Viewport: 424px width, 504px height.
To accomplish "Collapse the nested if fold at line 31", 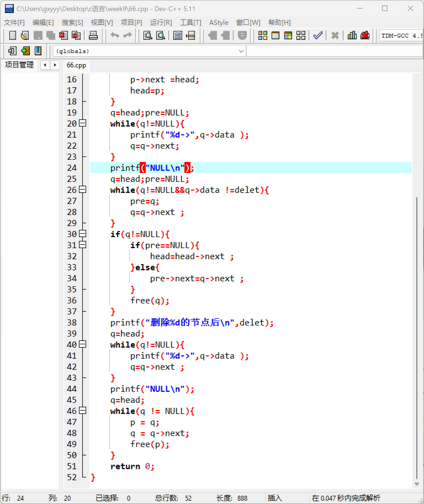I will pos(83,245).
